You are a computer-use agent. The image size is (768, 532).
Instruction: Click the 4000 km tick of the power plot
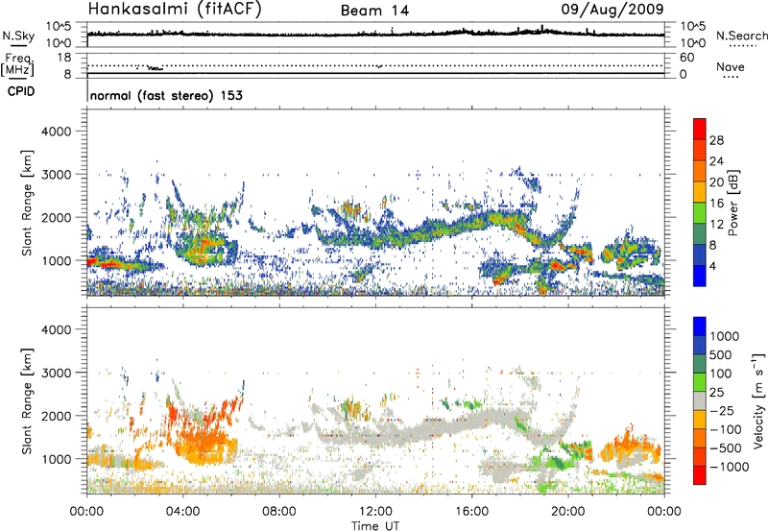[x=56, y=132]
